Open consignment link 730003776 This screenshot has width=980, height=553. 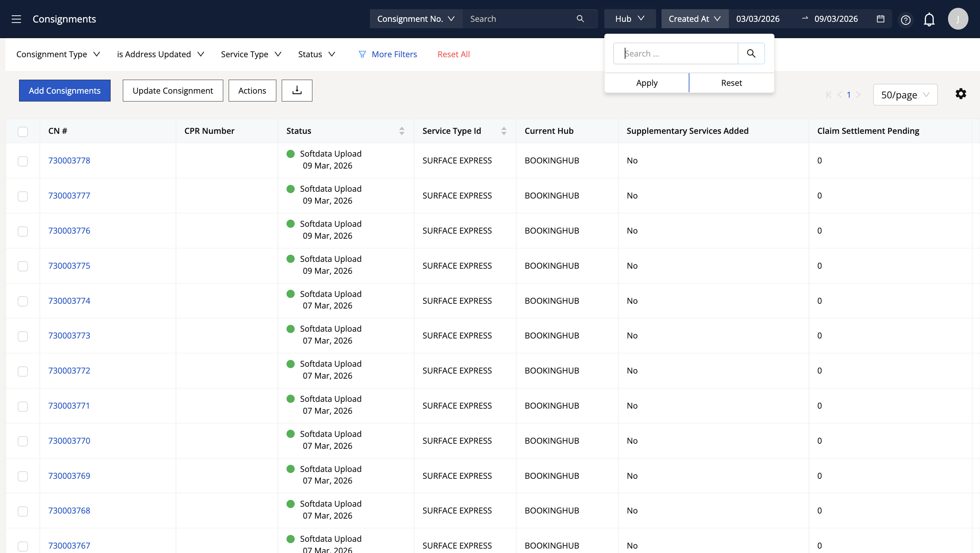click(69, 231)
